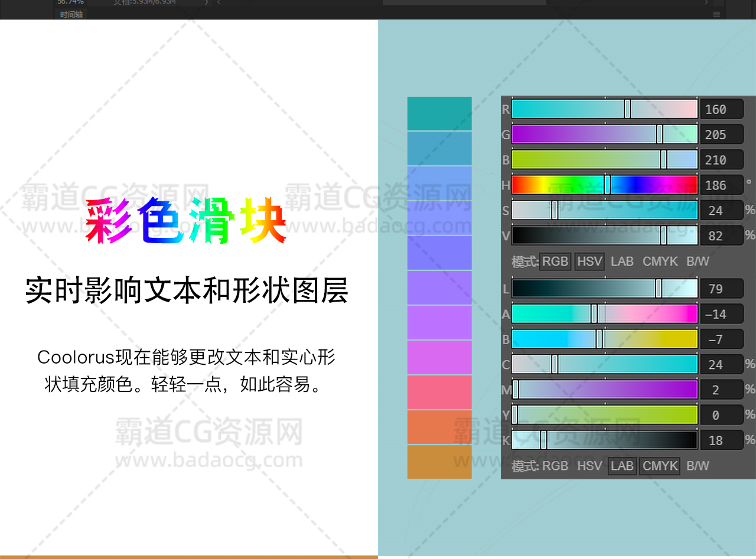The width and height of the screenshot is (756, 559).
Task: Enable B/W mode in the upper mode row
Action: pyautogui.click(x=698, y=261)
